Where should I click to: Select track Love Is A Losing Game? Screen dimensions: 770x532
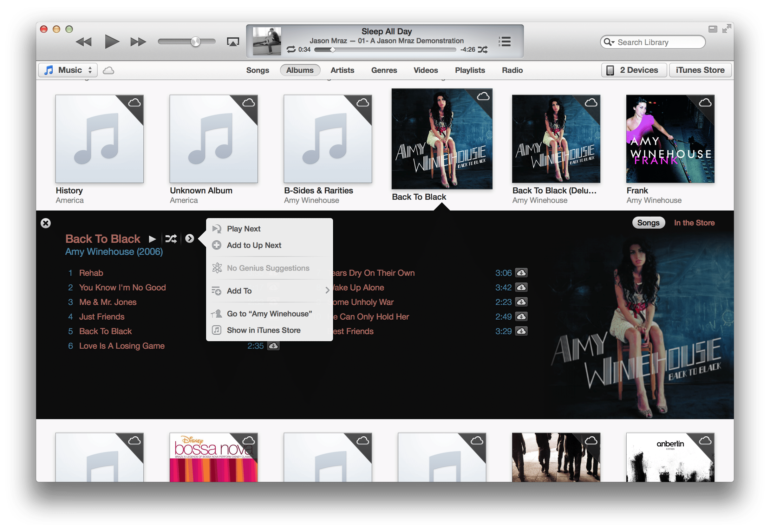122,346
